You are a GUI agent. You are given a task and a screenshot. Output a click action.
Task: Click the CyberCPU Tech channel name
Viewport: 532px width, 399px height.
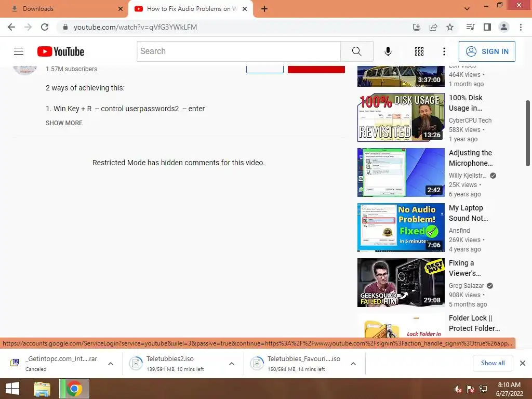tap(470, 120)
